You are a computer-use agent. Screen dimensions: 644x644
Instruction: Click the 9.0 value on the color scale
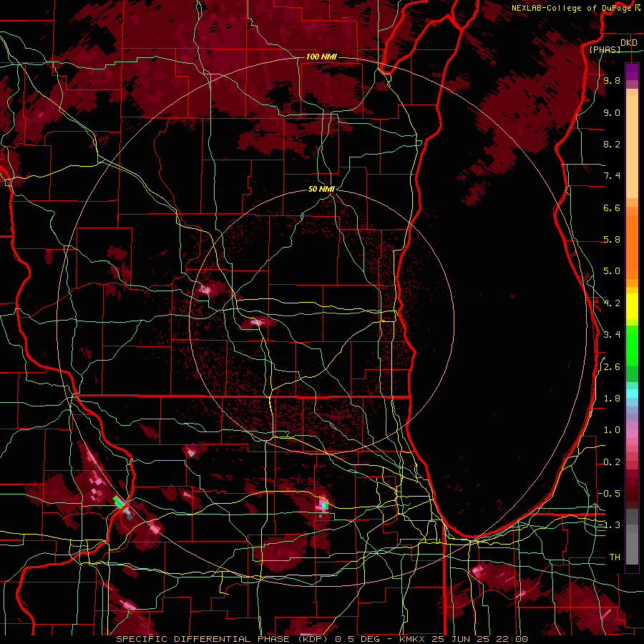pos(612,113)
